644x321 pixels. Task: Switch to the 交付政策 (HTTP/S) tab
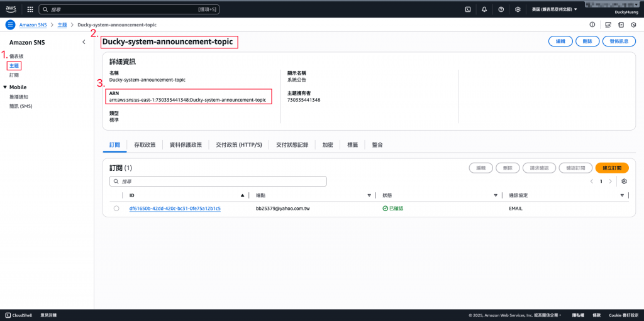(x=238, y=145)
